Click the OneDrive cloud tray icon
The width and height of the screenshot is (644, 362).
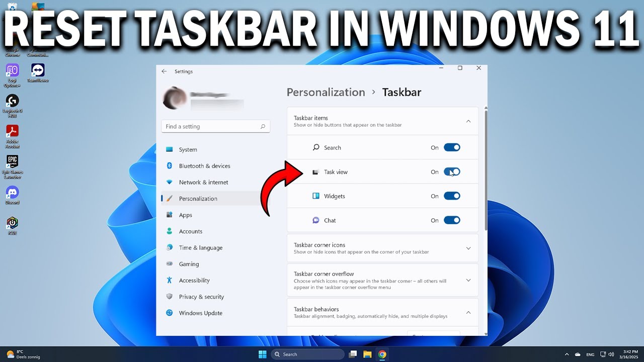(x=578, y=354)
